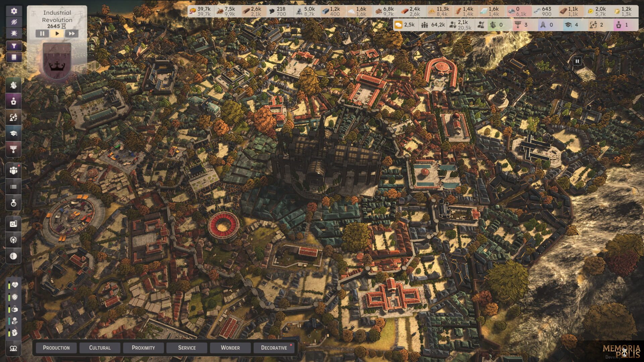644x362 pixels.
Task: Click the graduation cap counter showing 4
Action: [x=573, y=25]
